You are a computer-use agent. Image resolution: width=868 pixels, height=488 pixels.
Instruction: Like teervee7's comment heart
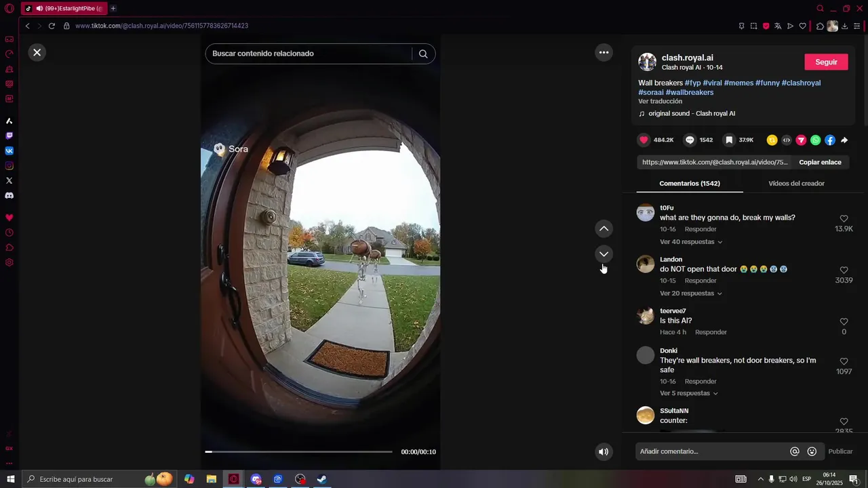tap(844, 321)
